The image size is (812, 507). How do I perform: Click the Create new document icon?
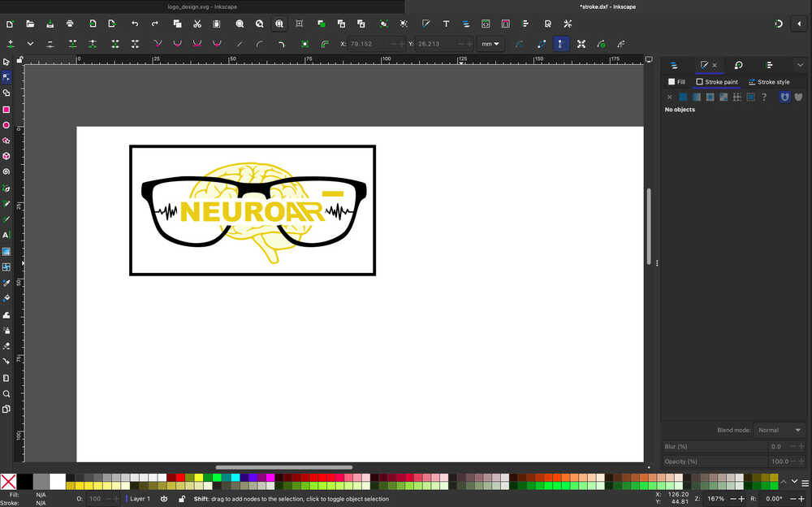tap(10, 24)
